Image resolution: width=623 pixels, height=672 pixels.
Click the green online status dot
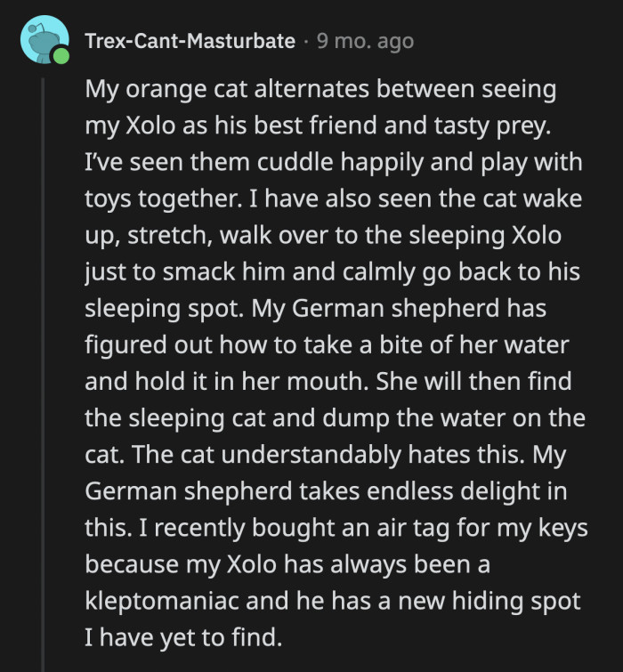point(60,57)
